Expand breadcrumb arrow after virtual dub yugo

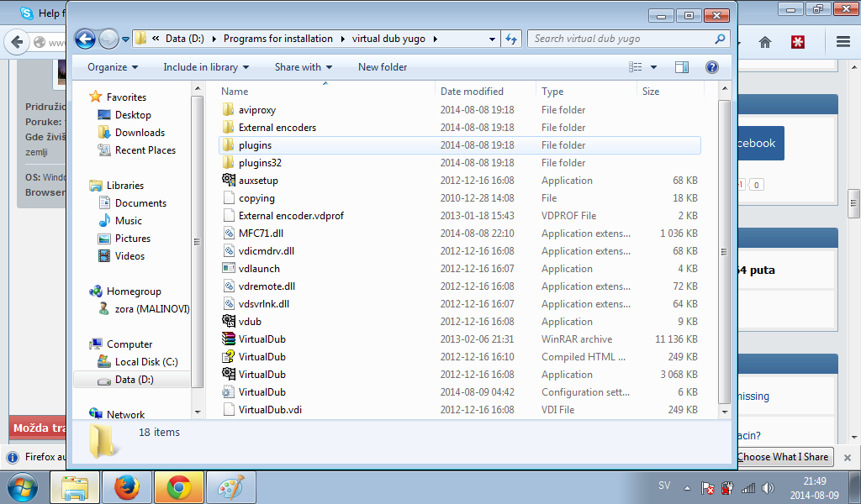436,39
